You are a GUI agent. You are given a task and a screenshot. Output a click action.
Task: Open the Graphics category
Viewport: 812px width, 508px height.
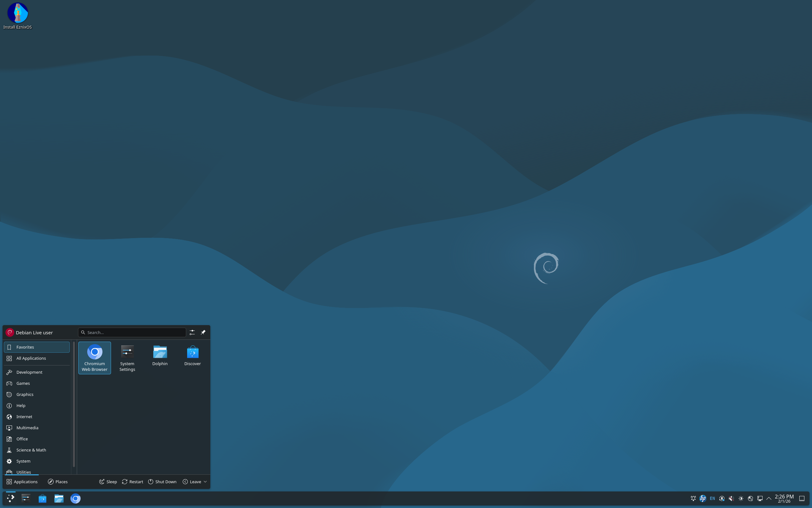point(36,394)
